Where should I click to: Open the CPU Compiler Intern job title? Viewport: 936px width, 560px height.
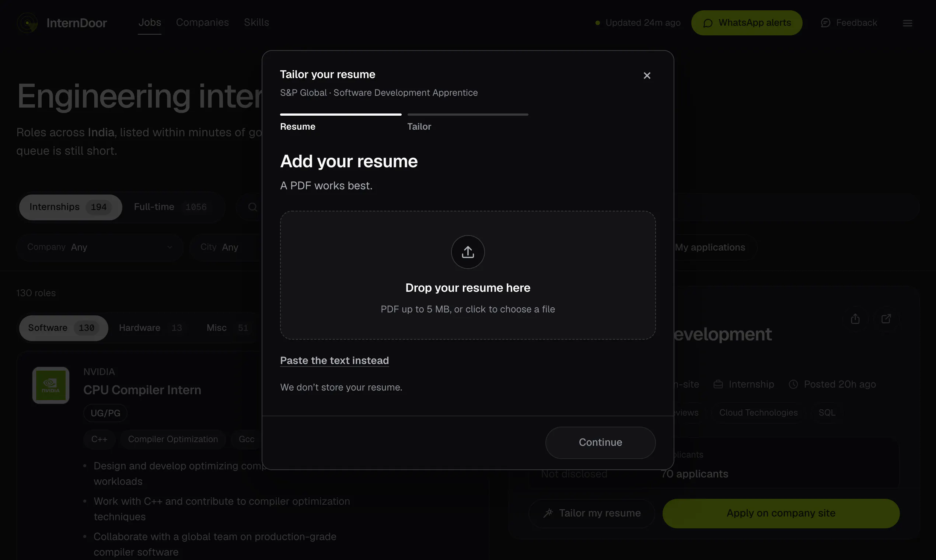pyautogui.click(x=142, y=390)
